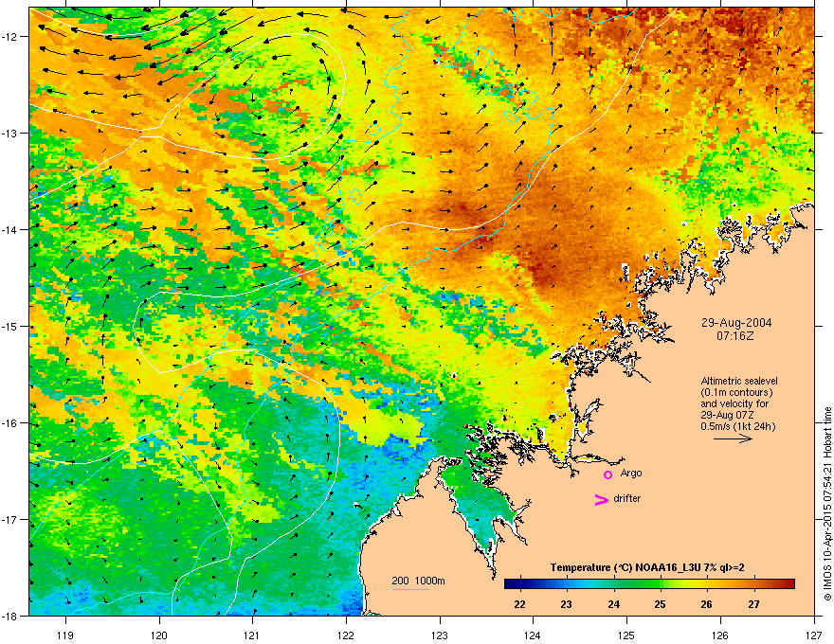The image size is (834, 644).
Task: Click the magenta Argo circle legend marker
Action: (607, 474)
